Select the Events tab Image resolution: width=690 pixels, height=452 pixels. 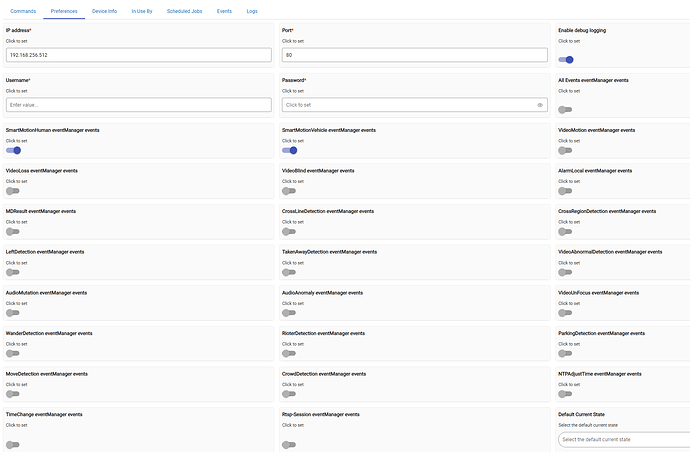coord(224,10)
